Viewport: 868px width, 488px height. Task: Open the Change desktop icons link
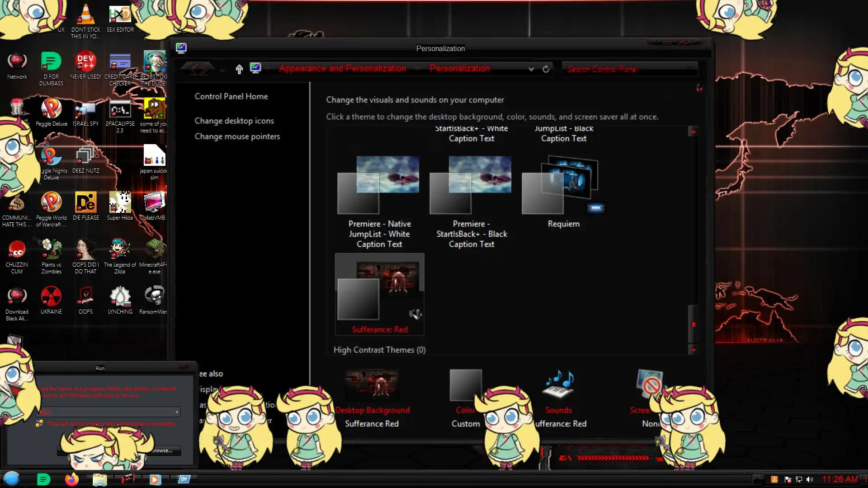[x=234, y=121]
